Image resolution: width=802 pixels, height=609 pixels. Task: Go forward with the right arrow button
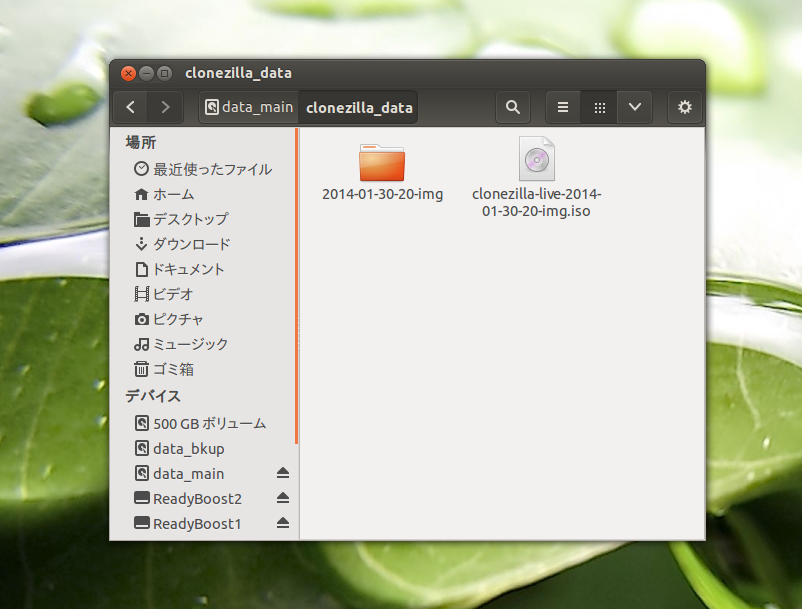pos(165,107)
